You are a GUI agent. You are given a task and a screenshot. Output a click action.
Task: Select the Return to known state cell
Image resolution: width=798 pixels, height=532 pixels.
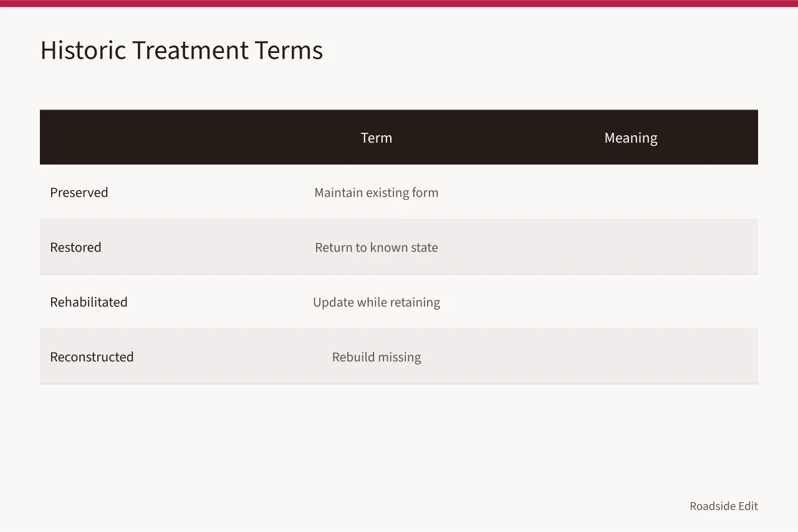click(377, 247)
